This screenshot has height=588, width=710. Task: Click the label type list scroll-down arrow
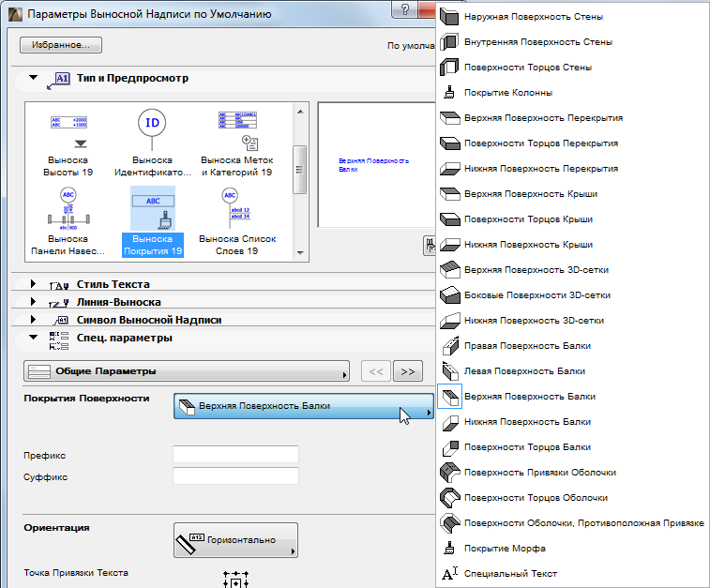click(300, 252)
